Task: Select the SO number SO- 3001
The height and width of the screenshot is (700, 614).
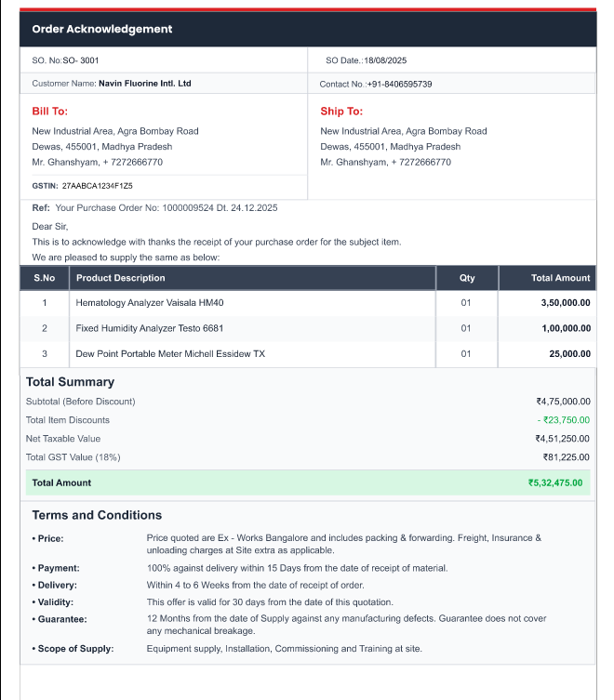Action: pyautogui.click(x=81, y=60)
